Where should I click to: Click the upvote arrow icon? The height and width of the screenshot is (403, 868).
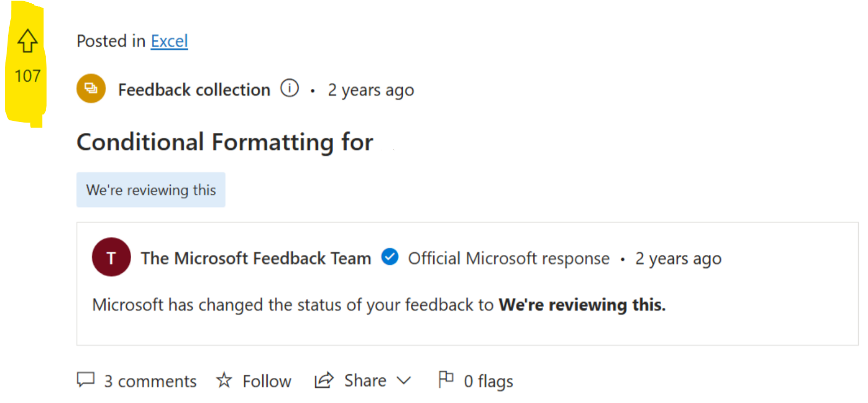tap(27, 41)
